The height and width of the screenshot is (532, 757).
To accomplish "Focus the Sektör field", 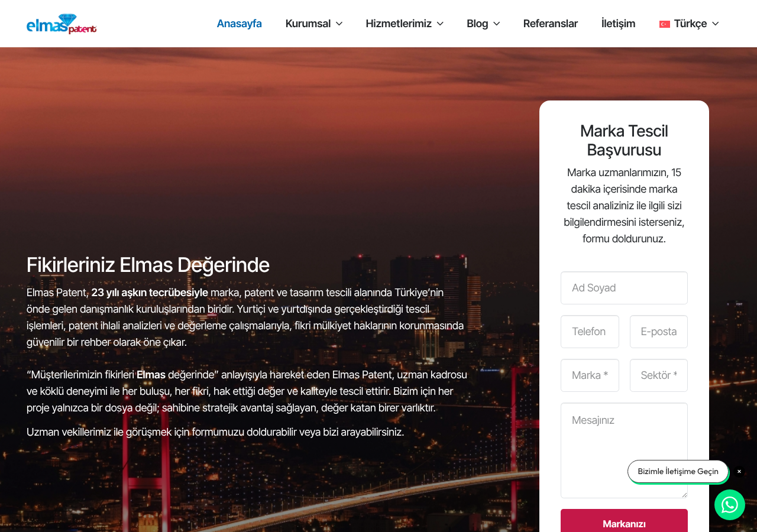I will pos(659,375).
